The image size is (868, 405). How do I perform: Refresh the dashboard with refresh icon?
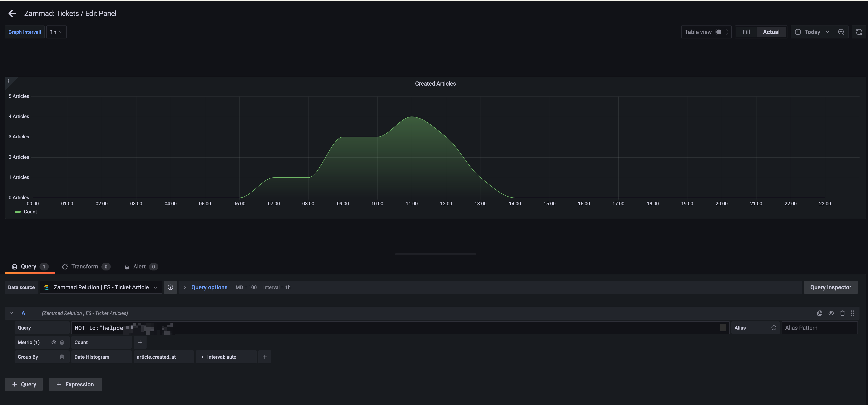859,32
